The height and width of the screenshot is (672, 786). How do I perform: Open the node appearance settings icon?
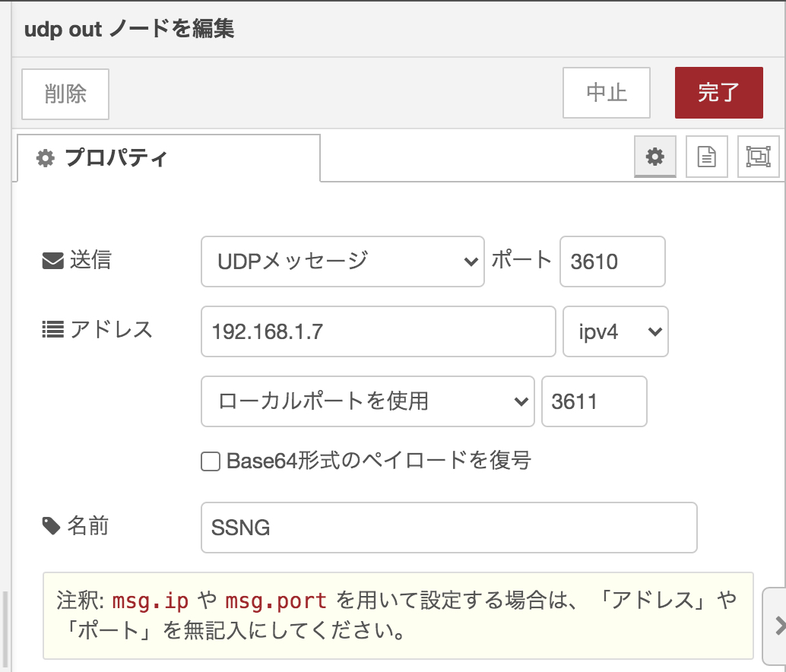[757, 157]
